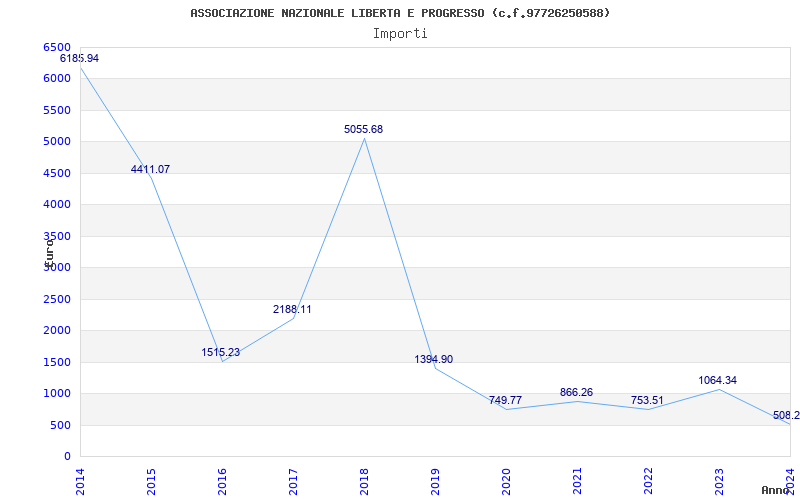800x500 pixels.
Task: Click the Importi subtitle
Action: (400, 34)
